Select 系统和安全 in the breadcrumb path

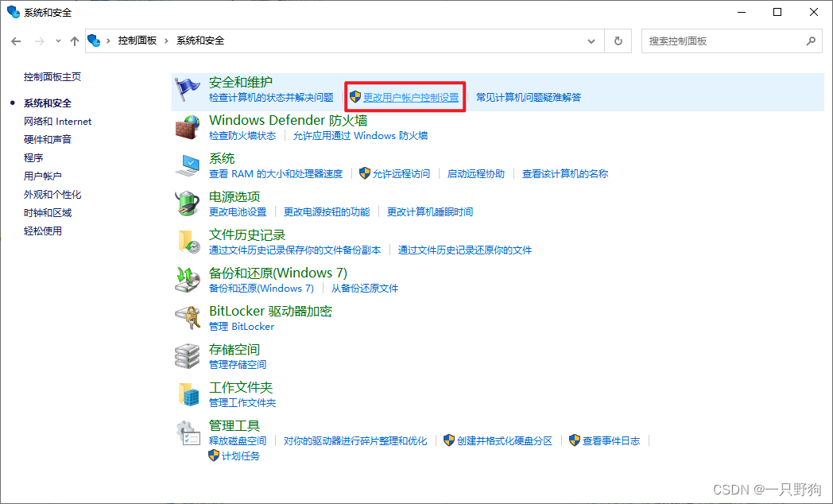tap(200, 41)
